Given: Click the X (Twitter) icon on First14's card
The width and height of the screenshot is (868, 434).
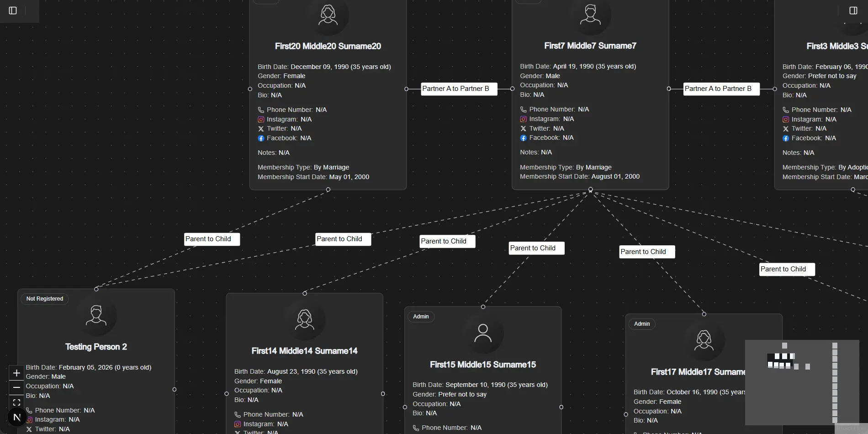Looking at the screenshot, I should [237, 432].
